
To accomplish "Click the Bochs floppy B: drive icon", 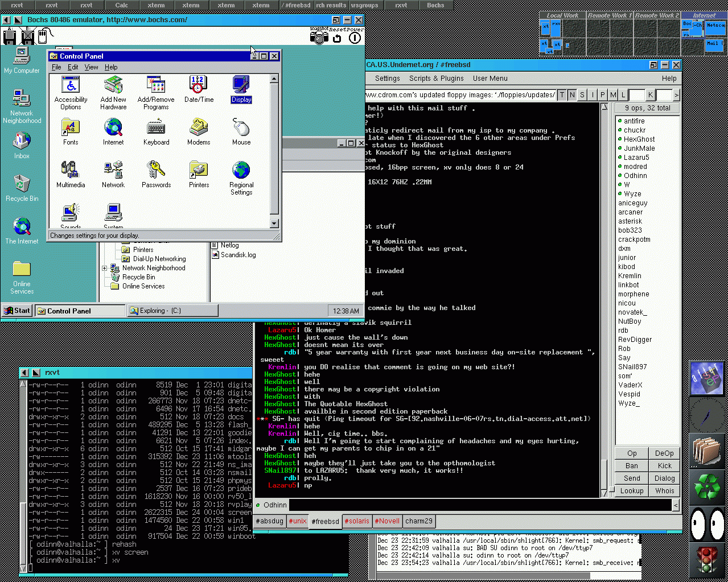I will point(27,35).
